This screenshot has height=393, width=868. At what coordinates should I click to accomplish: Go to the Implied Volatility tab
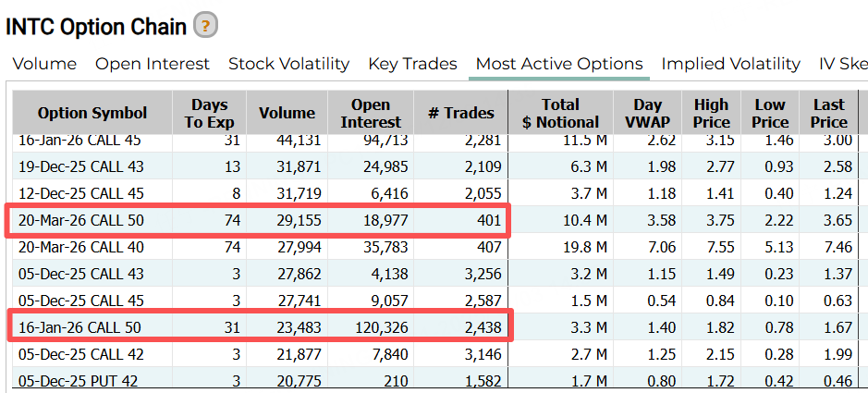(x=730, y=64)
